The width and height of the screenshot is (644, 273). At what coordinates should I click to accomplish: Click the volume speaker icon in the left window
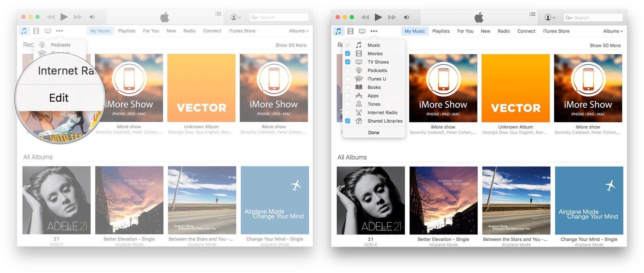click(x=92, y=17)
